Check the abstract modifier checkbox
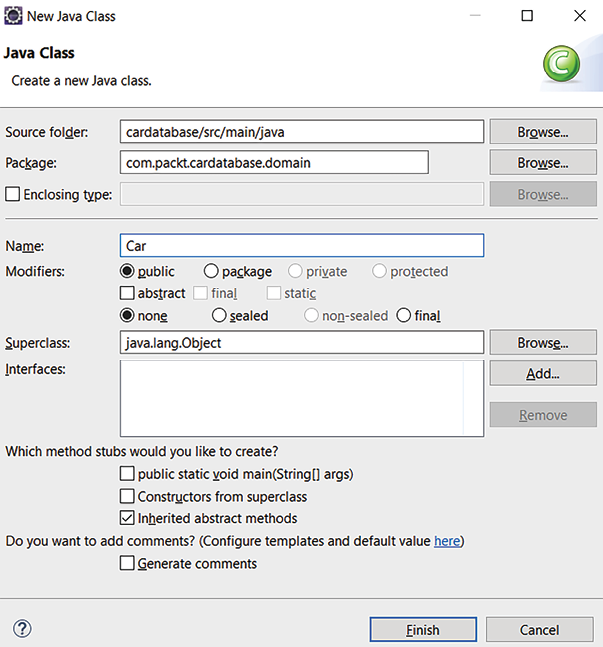The height and width of the screenshot is (647, 603). (127, 293)
